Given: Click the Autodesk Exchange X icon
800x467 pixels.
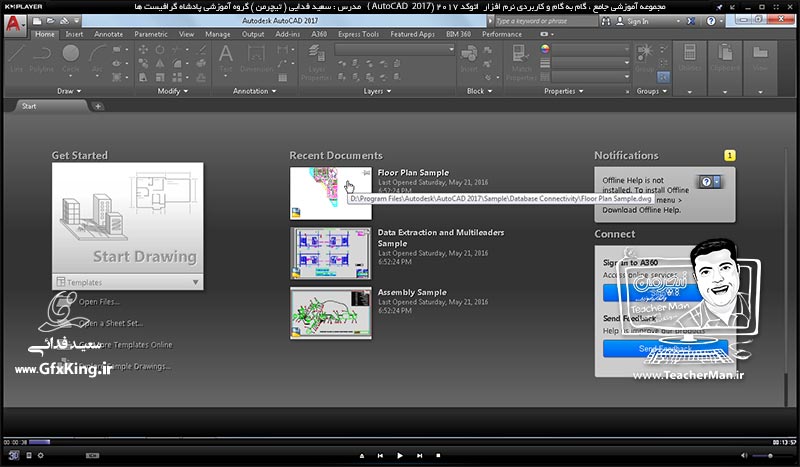Looking at the screenshot, I should pyautogui.click(x=691, y=21).
